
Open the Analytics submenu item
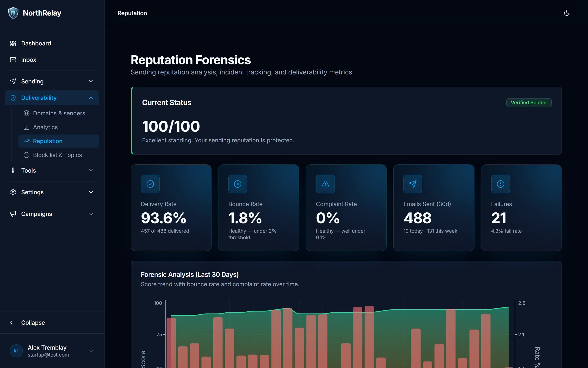pyautogui.click(x=59, y=127)
